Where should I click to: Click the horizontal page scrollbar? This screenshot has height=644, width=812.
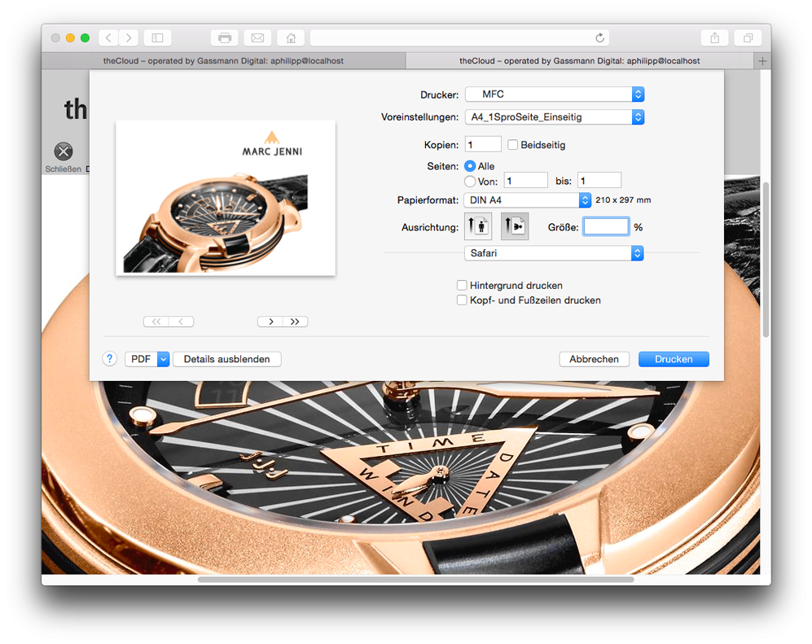(416, 580)
